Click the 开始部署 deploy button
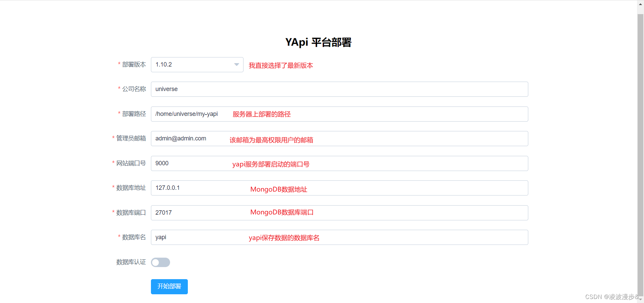Screen dimensions: 644x303 point(169,287)
